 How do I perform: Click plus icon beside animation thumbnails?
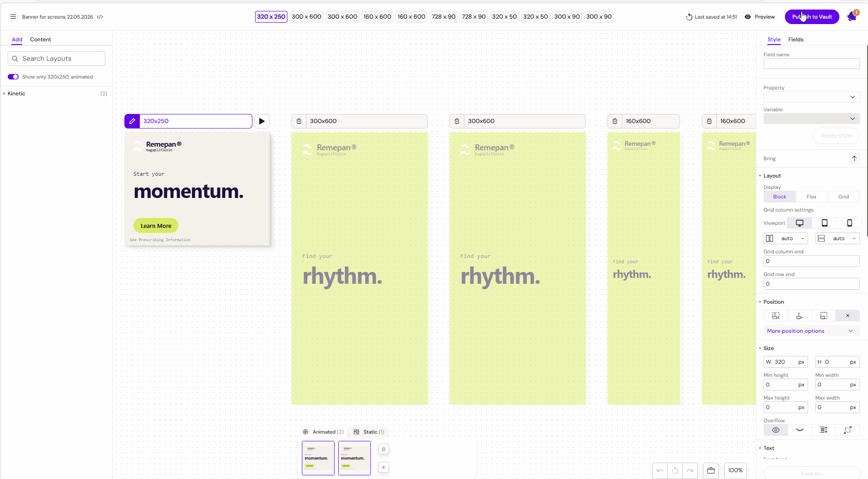384,467
